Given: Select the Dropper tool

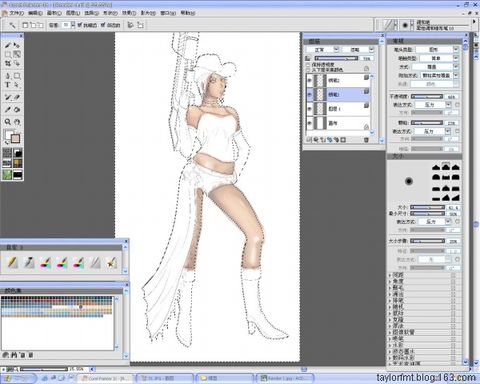Looking at the screenshot, I should 8,109.
